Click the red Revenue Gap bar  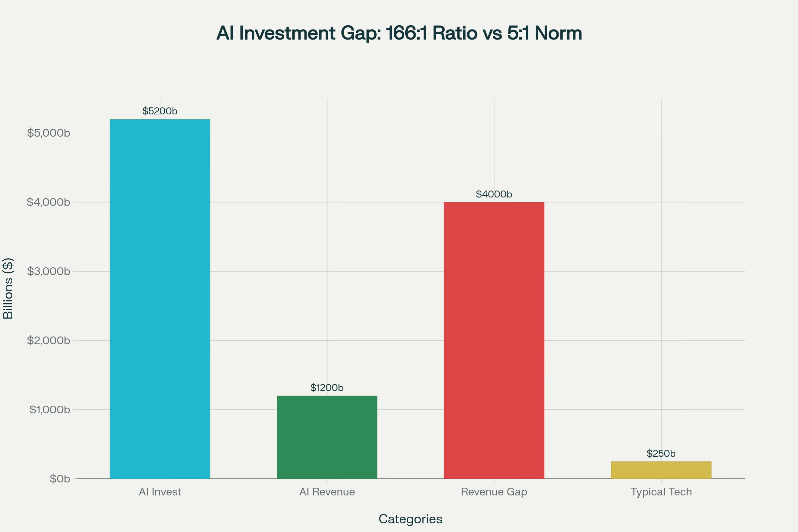pos(494,340)
